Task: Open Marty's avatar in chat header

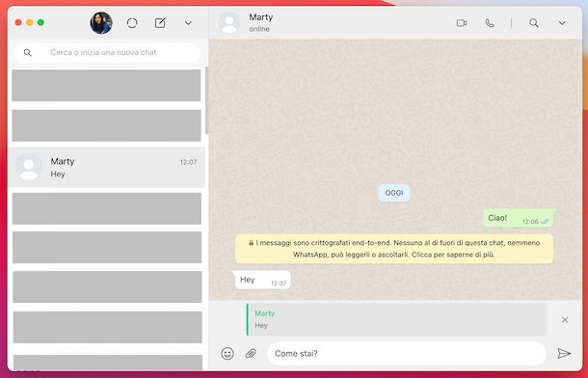Action: pos(229,23)
